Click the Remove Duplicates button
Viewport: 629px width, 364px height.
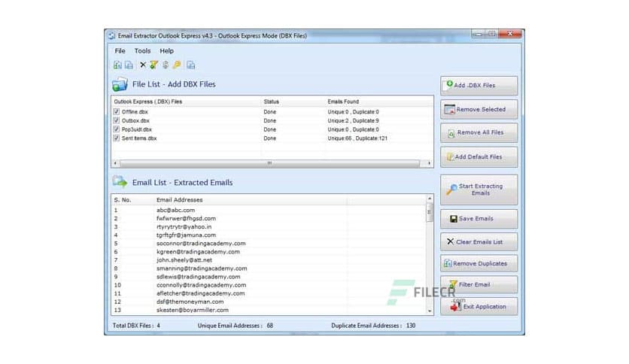[479, 263]
